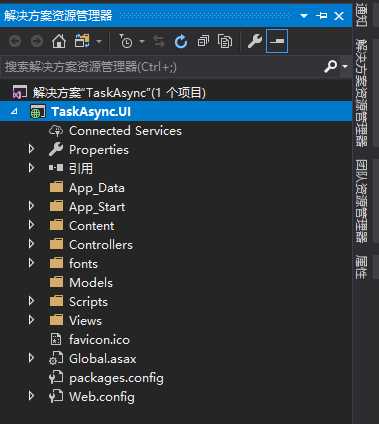The width and height of the screenshot is (379, 424).
Task: Click the Refresh toolbar icon
Action: [181, 42]
